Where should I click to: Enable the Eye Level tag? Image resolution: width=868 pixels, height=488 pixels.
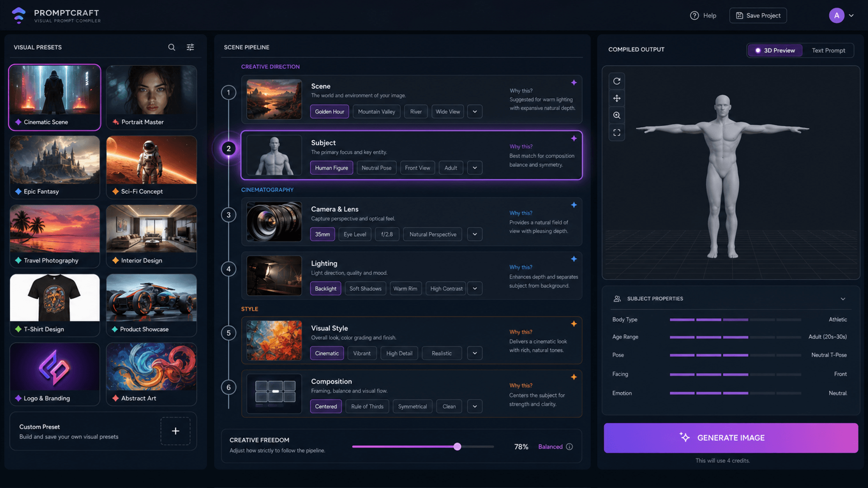pos(355,234)
